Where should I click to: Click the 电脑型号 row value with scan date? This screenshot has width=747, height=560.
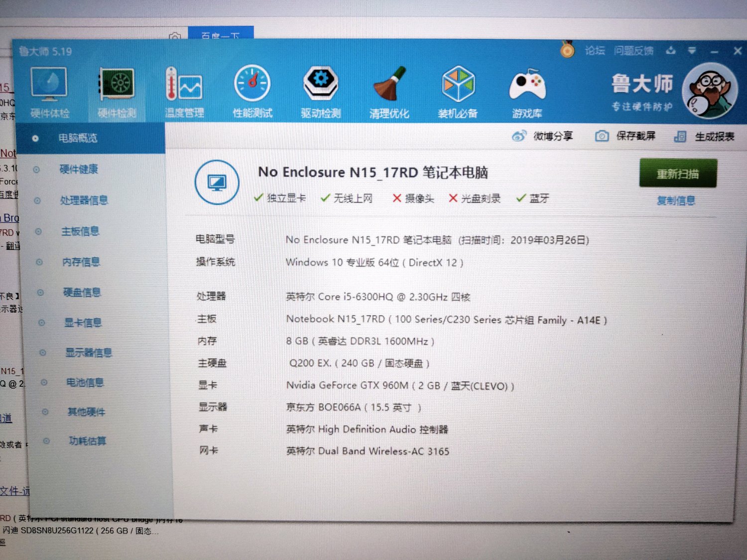437,240
